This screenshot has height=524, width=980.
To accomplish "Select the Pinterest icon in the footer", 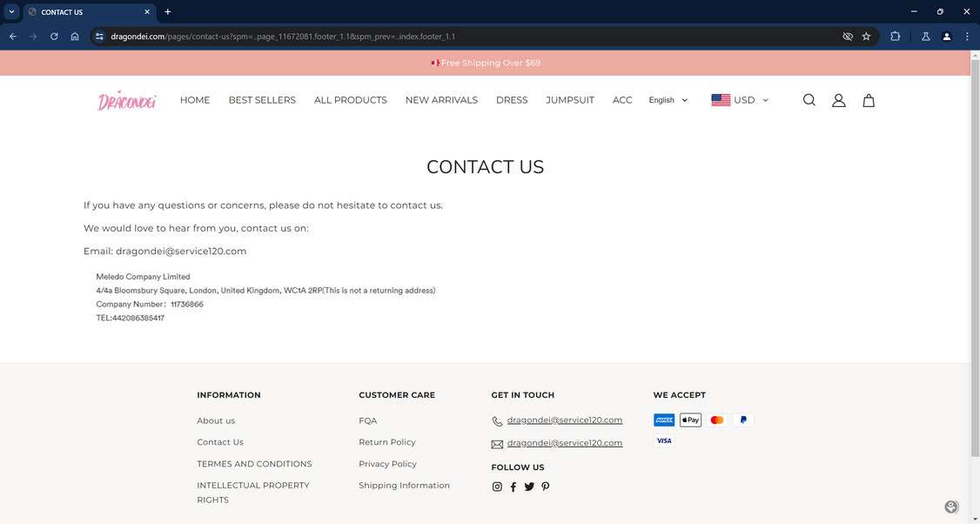I will click(x=546, y=487).
